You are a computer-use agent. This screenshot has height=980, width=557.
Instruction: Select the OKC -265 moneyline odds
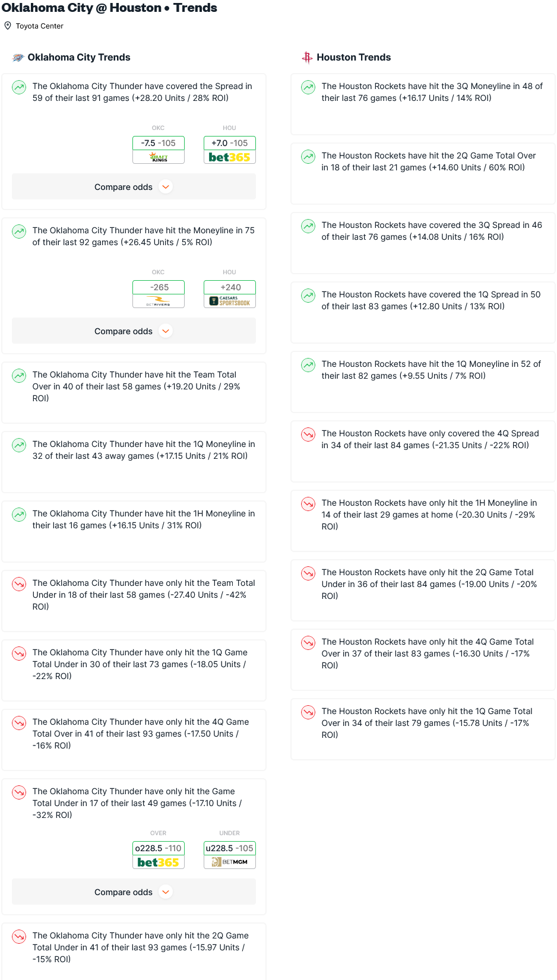click(x=159, y=287)
